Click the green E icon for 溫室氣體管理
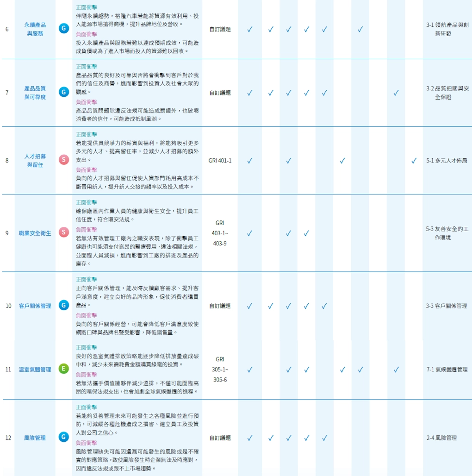 (63, 369)
